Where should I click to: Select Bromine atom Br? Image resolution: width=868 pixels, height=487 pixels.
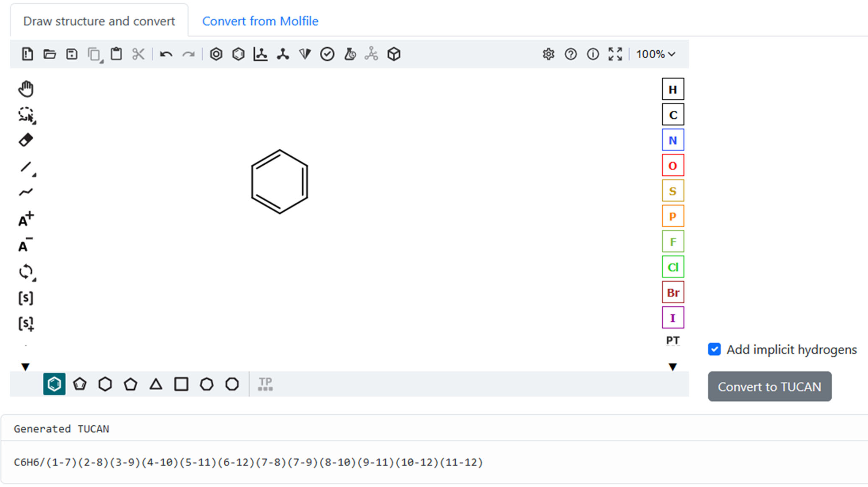pos(673,292)
